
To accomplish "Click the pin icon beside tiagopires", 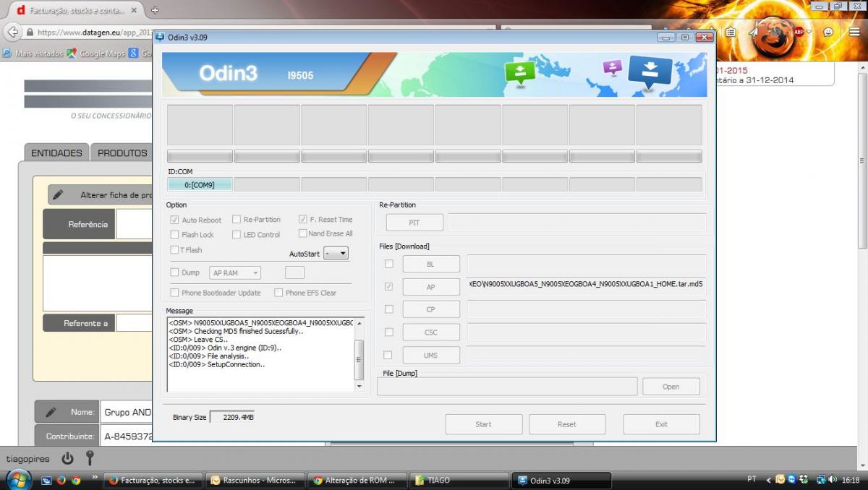I will (90, 458).
